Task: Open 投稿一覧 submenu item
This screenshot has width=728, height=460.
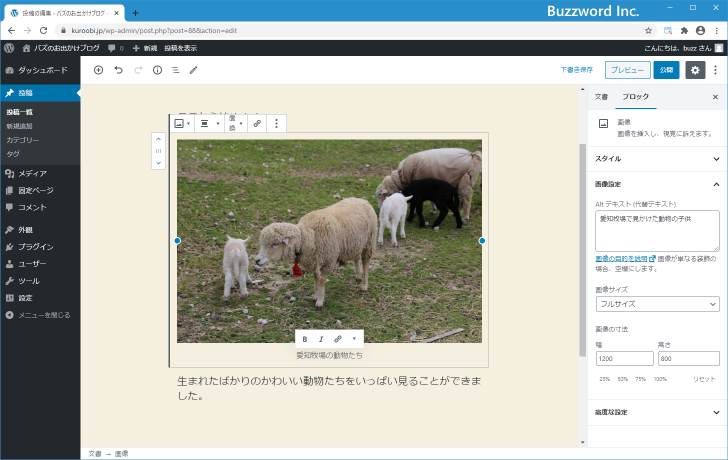Action: point(20,112)
